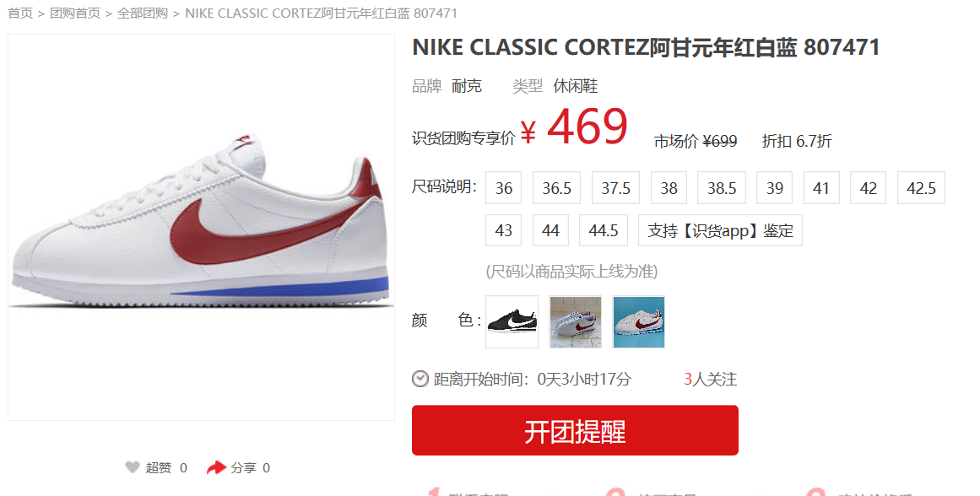The height and width of the screenshot is (496, 980).
Task: Choose size 38.5
Action: pos(722,188)
